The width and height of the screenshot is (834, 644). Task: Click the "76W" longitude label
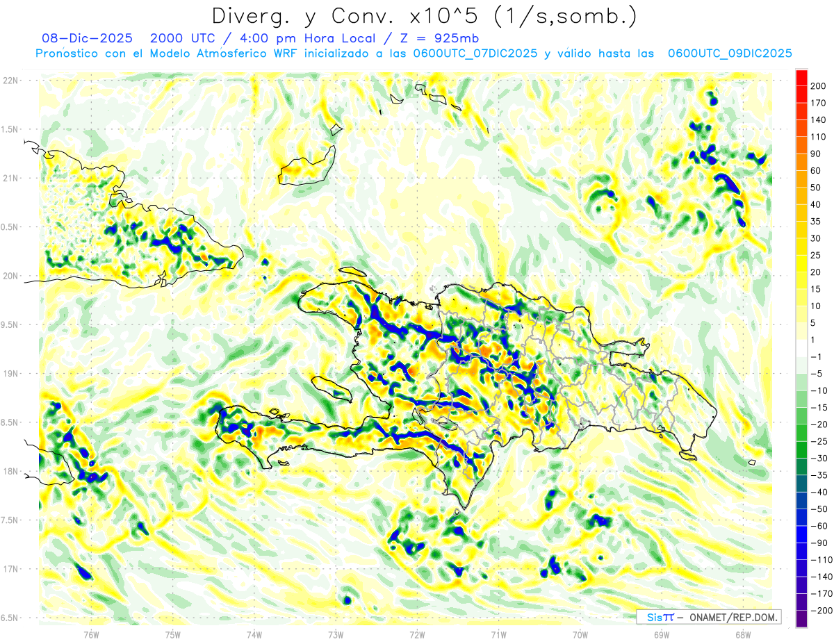click(x=92, y=634)
